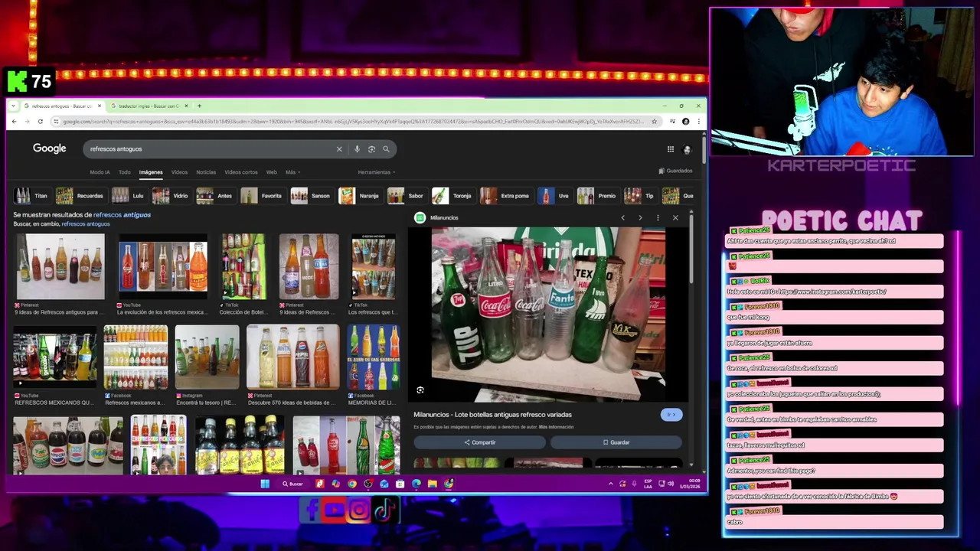Click the YouTube icon on overlay
The image size is (980, 551).
tap(334, 510)
